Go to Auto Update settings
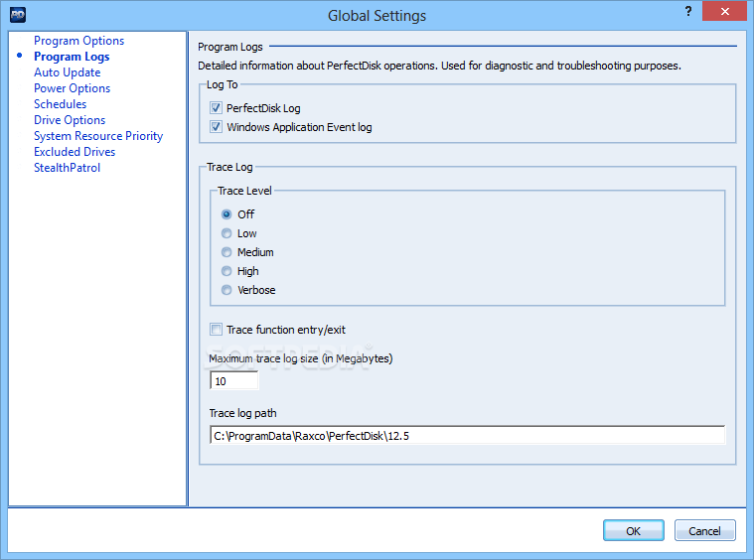Image resolution: width=754 pixels, height=560 pixels. click(x=68, y=72)
